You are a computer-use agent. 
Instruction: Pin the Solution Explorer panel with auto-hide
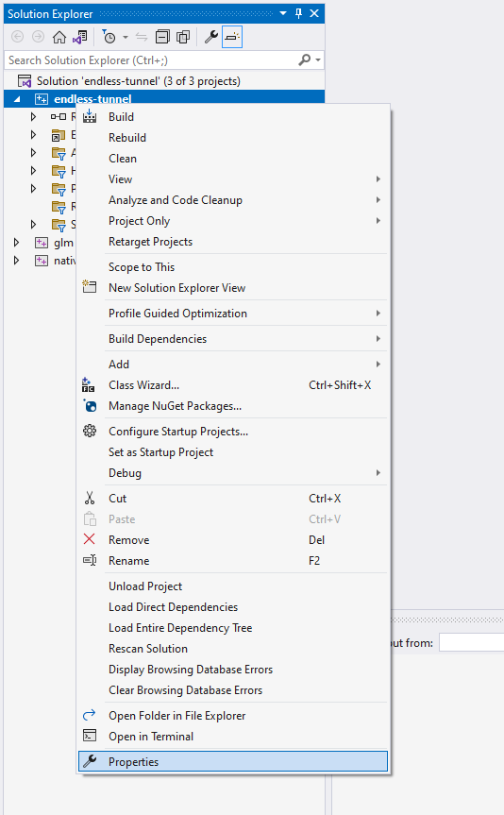[x=299, y=13]
